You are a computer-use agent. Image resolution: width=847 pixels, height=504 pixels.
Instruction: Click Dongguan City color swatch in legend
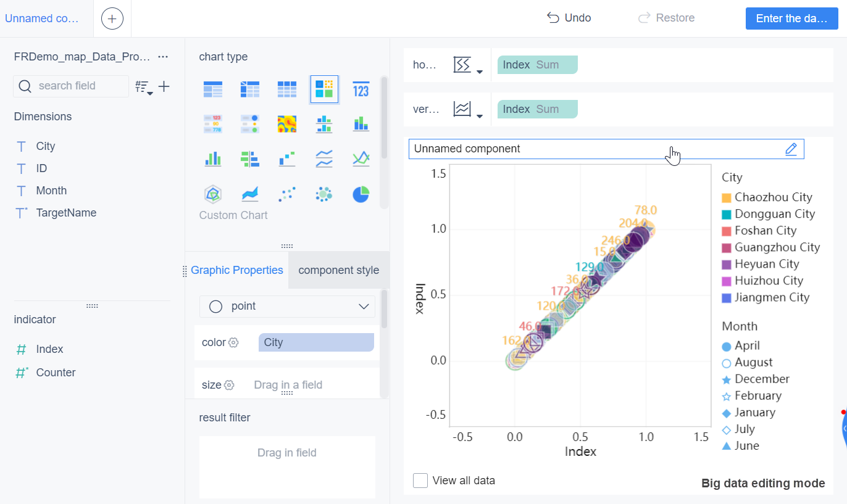click(x=727, y=215)
